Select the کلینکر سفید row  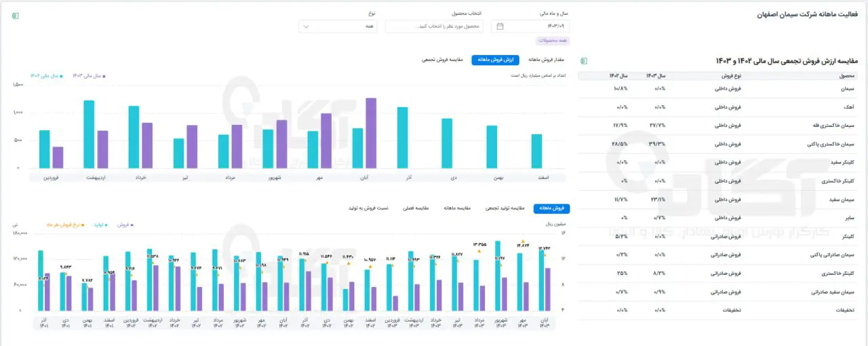point(719,163)
